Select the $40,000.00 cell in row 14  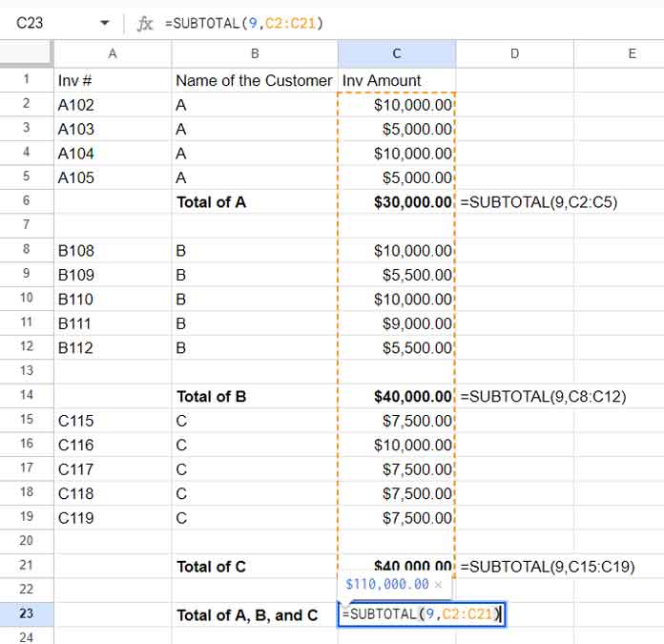click(x=397, y=396)
